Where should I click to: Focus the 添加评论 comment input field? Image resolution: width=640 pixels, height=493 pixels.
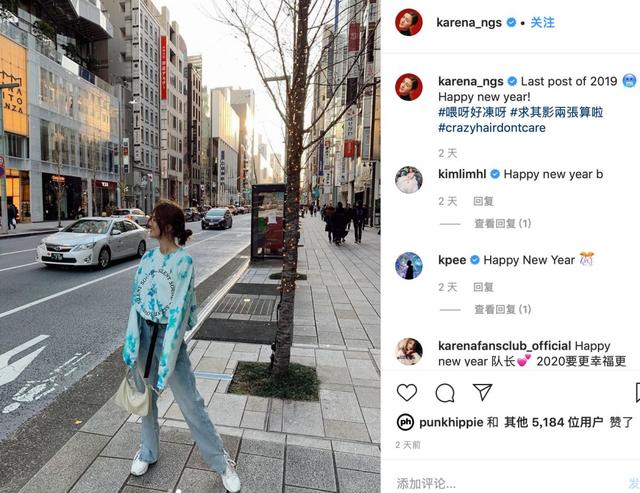point(510,483)
